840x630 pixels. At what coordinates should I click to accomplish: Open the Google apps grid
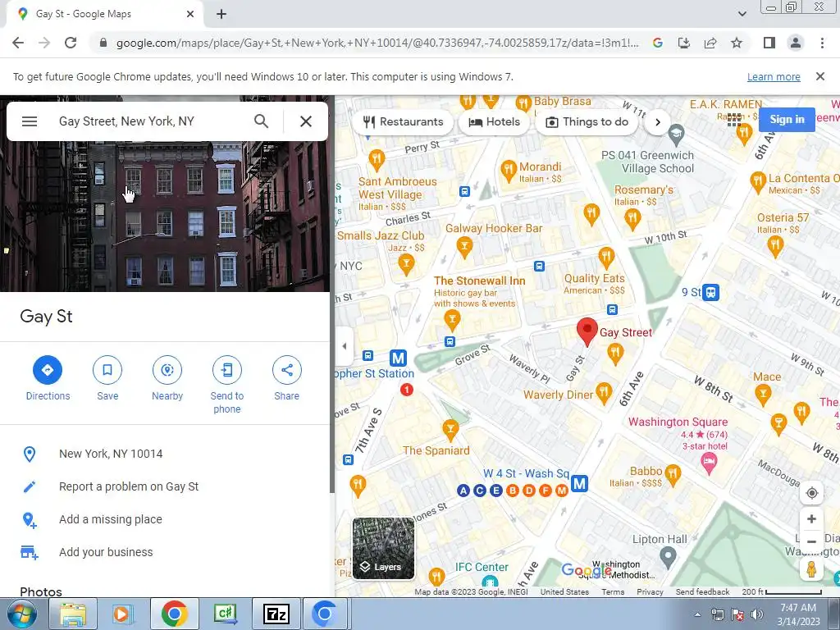pyautogui.click(x=734, y=120)
